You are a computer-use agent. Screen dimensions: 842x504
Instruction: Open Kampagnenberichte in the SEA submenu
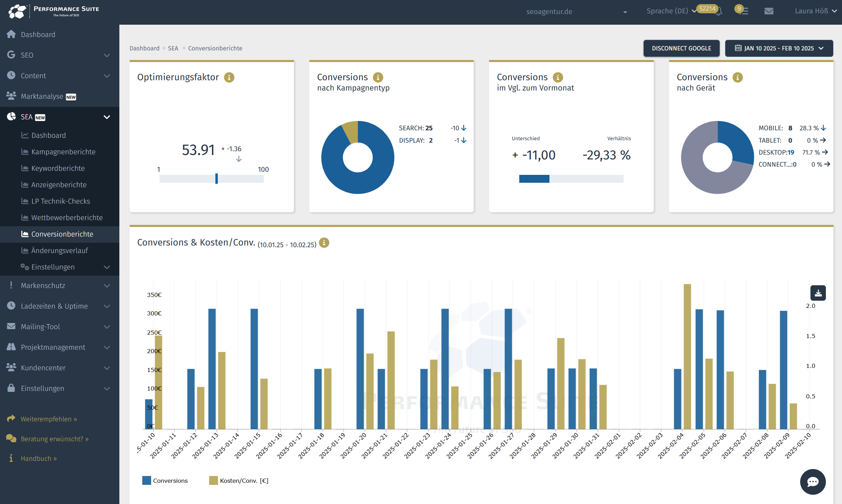pyautogui.click(x=63, y=152)
